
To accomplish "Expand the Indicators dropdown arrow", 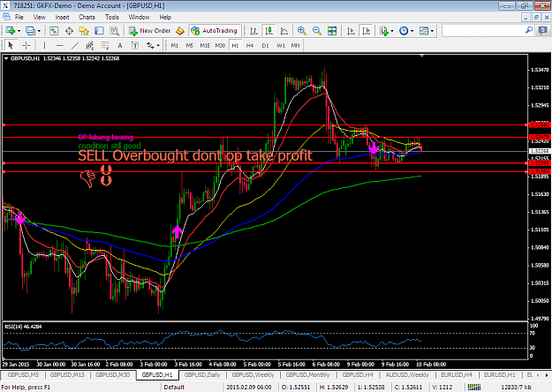I will (392, 31).
